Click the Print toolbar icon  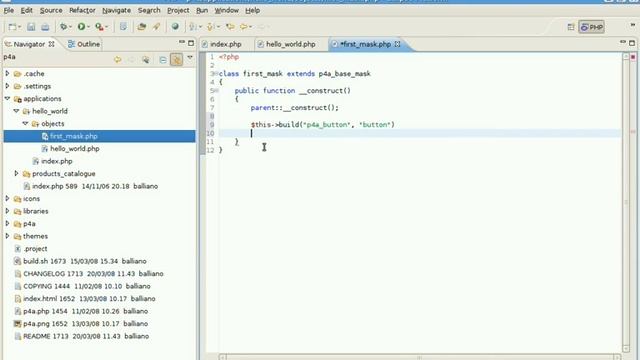(45, 27)
